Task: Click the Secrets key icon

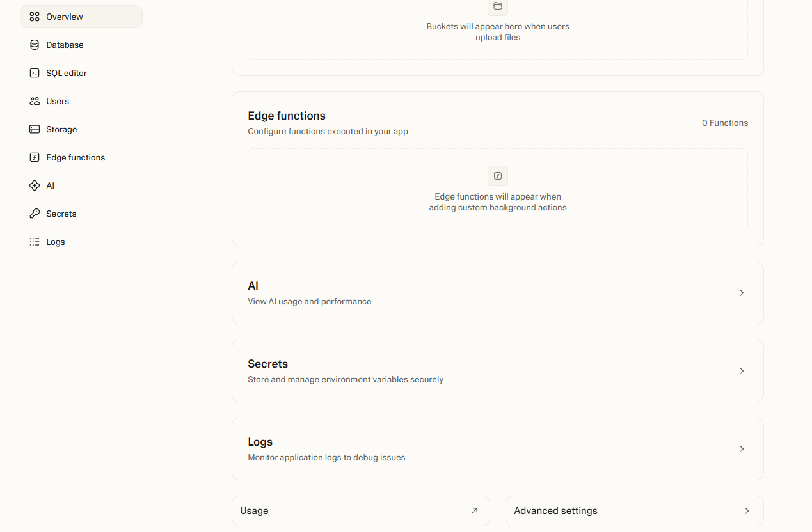Action: click(x=35, y=214)
